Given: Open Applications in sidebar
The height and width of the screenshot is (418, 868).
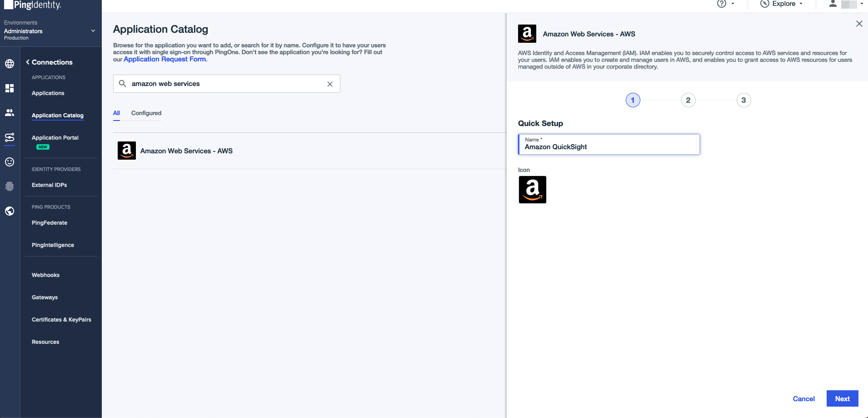Looking at the screenshot, I should pos(48,93).
